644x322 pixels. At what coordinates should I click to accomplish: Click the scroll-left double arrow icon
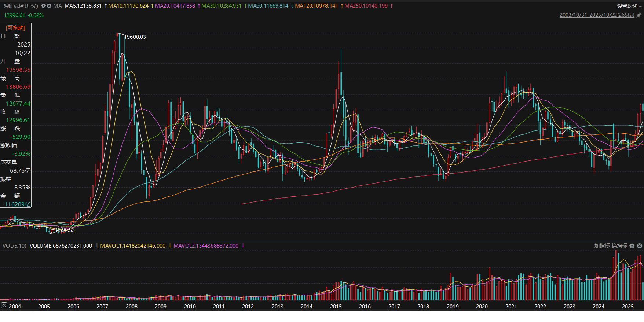[4, 306]
